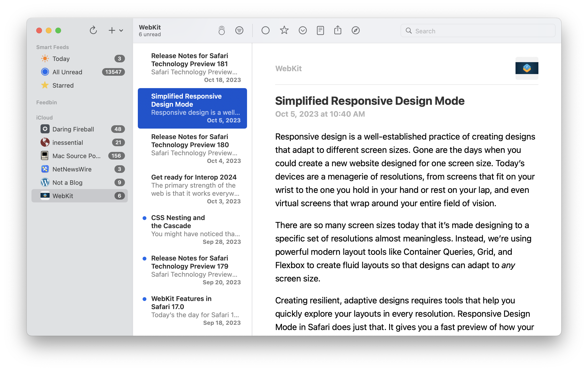
Task: Go to next unread article icon
Action: coord(303,30)
